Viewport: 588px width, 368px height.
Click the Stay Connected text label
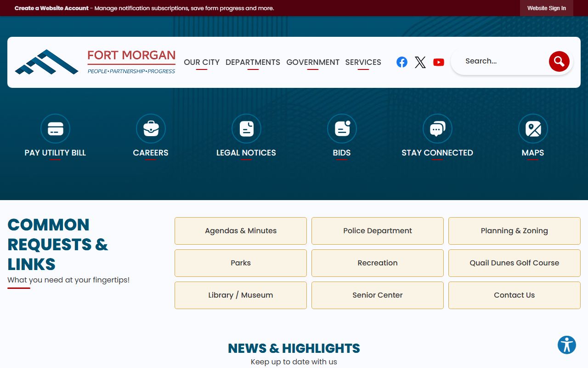coord(437,153)
